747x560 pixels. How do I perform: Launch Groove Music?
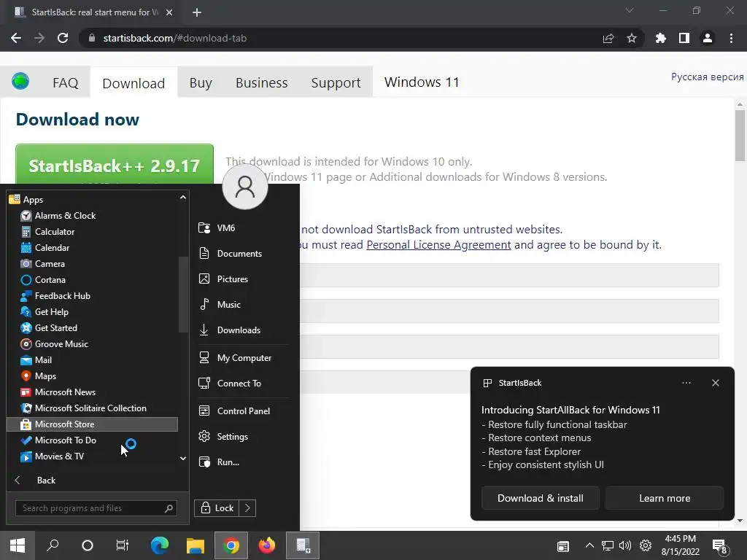(54, 344)
